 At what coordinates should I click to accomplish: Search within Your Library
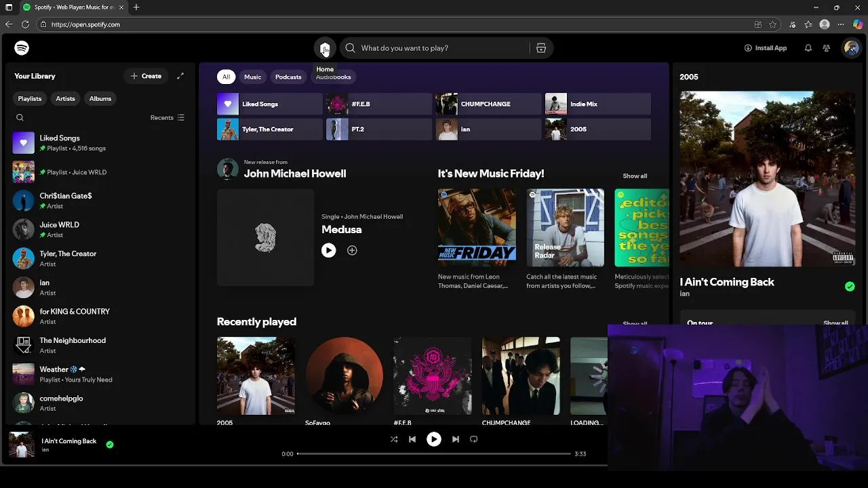(20, 118)
